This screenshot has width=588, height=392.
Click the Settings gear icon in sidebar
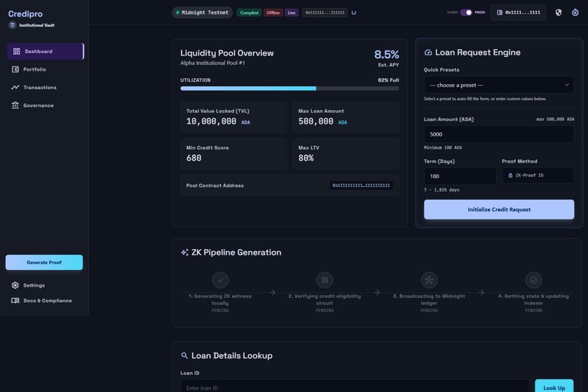tap(15, 285)
